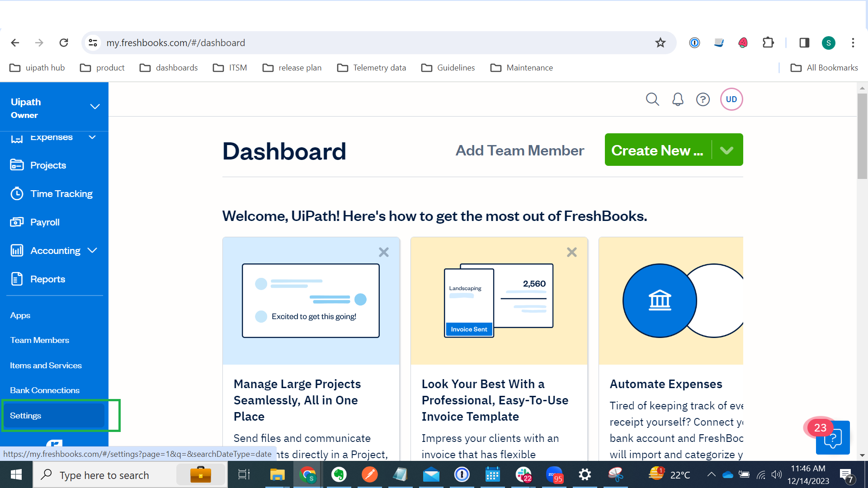Viewport: 868px width, 488px height.
Task: Open Settings in the sidebar
Action: [54, 416]
